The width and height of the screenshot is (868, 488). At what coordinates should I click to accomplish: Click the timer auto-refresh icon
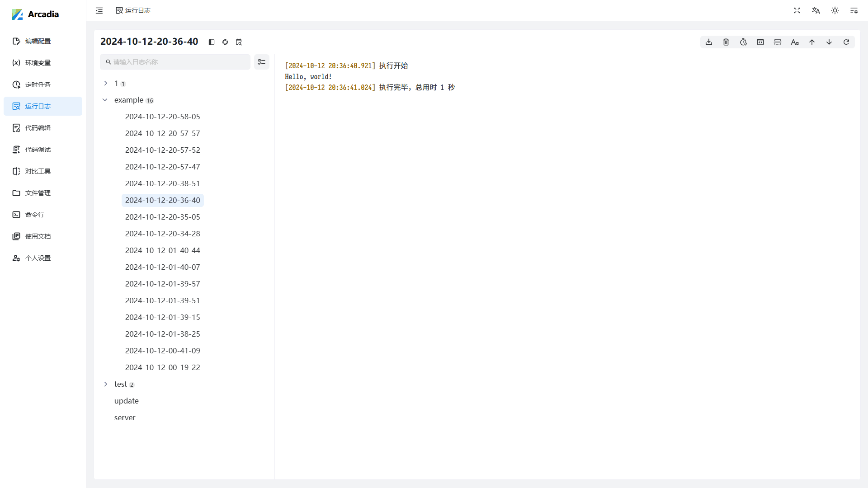(x=743, y=42)
